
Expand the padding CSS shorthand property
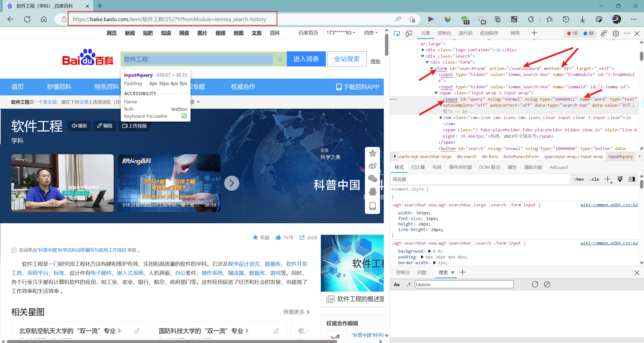[422, 257]
